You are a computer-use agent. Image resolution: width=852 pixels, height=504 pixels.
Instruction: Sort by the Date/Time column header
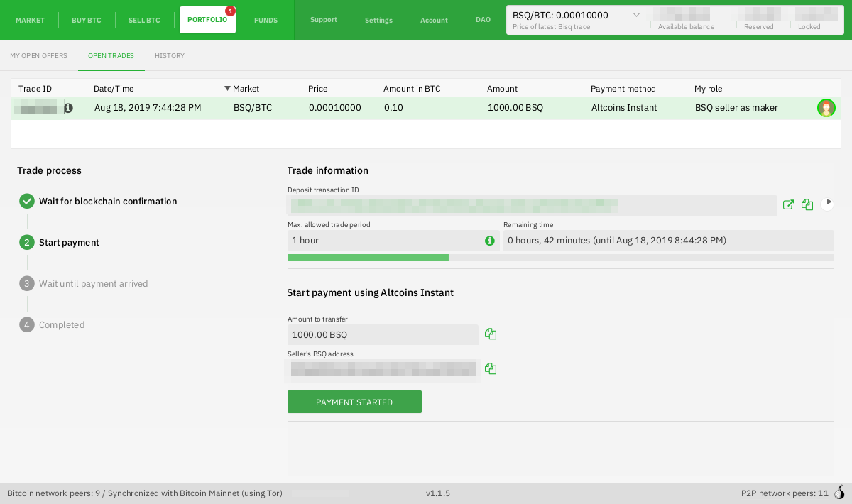click(114, 89)
